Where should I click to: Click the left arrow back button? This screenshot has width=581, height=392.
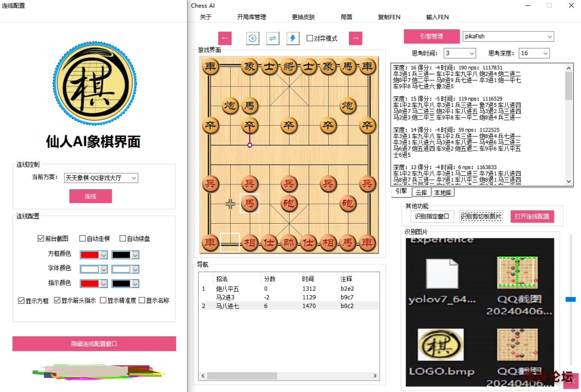[225, 38]
